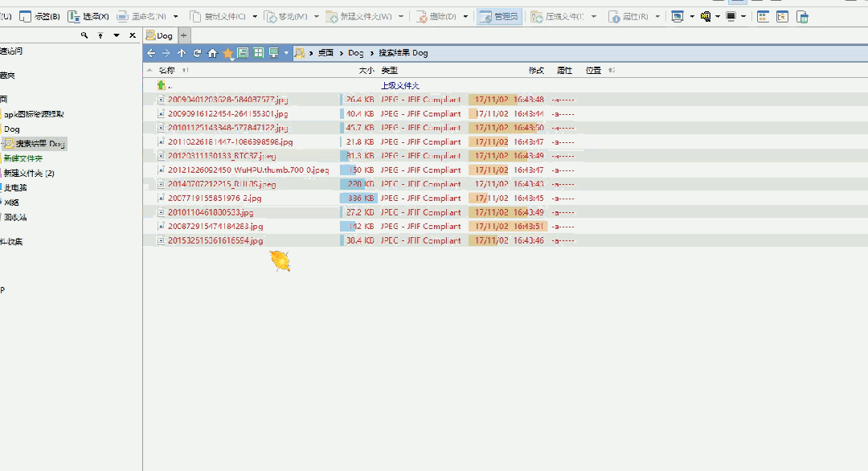This screenshot has width=868, height=471.
Task: Sort by the 位置 column header
Action: click(x=593, y=70)
